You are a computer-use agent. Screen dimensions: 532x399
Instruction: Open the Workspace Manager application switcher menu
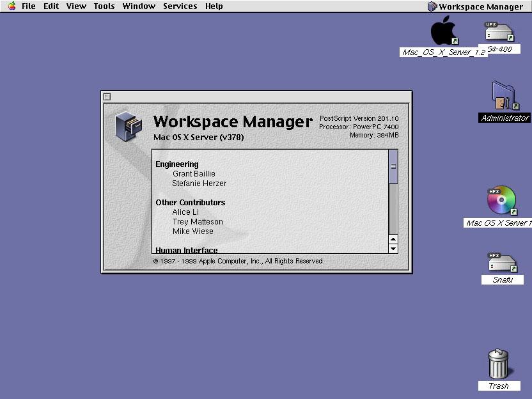pyautogui.click(x=475, y=6)
